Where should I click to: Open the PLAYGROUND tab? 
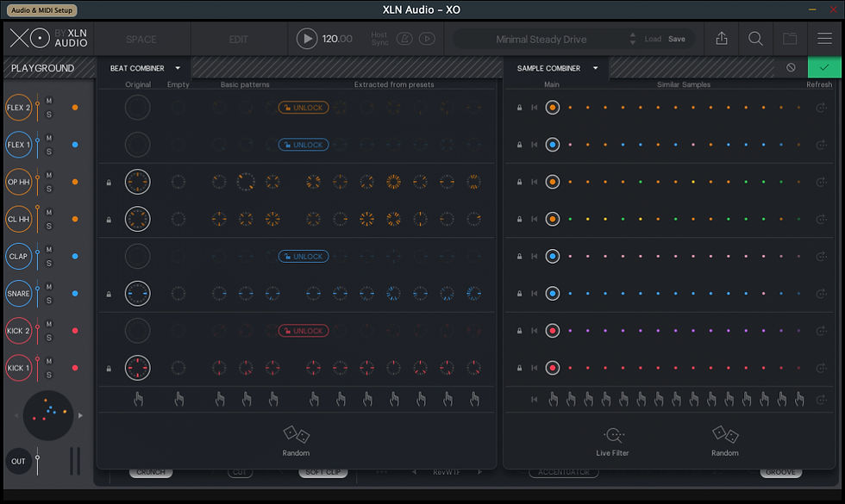[x=42, y=68]
